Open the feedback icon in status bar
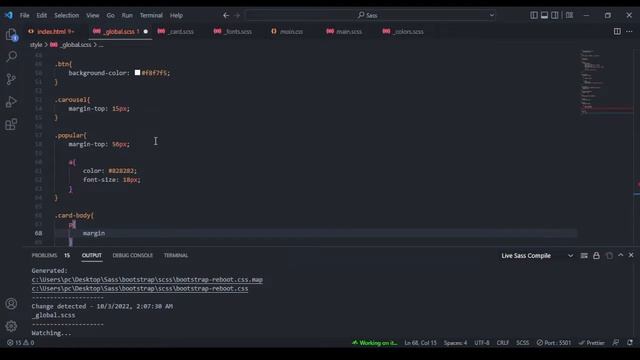This screenshot has width=640, height=360. pos(616,343)
